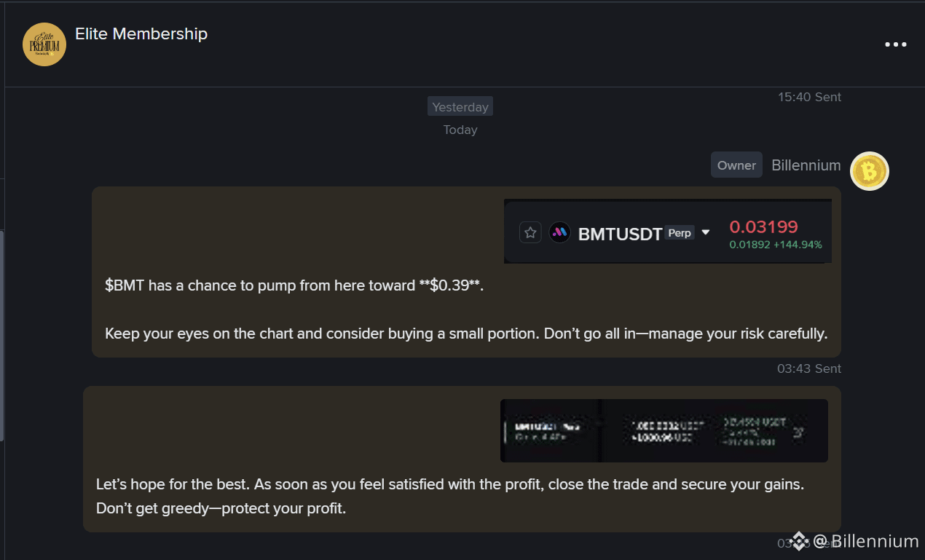925x560 pixels.
Task: Click the 0.03199 price value
Action: (764, 226)
